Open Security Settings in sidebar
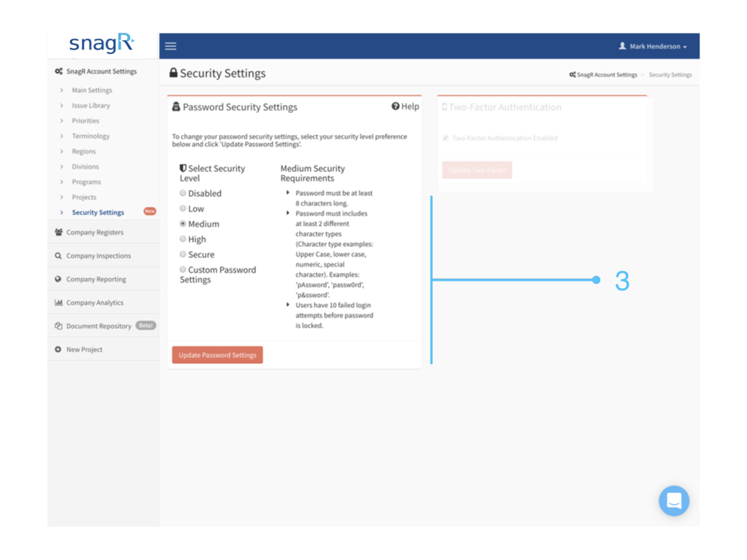The height and width of the screenshot is (560, 747). [98, 212]
